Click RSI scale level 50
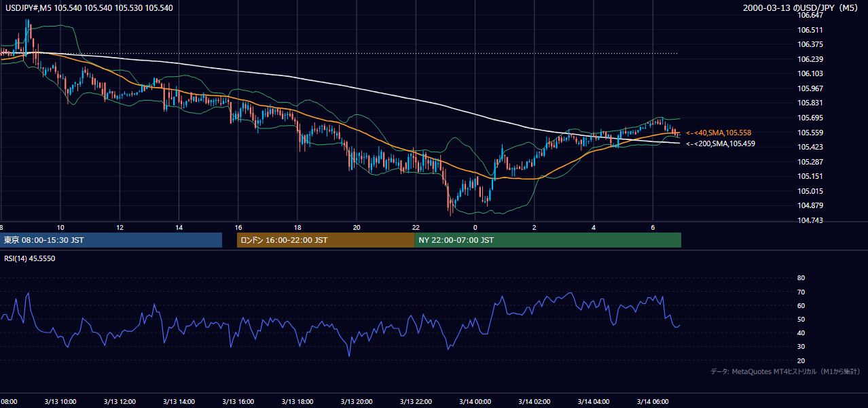 click(801, 319)
